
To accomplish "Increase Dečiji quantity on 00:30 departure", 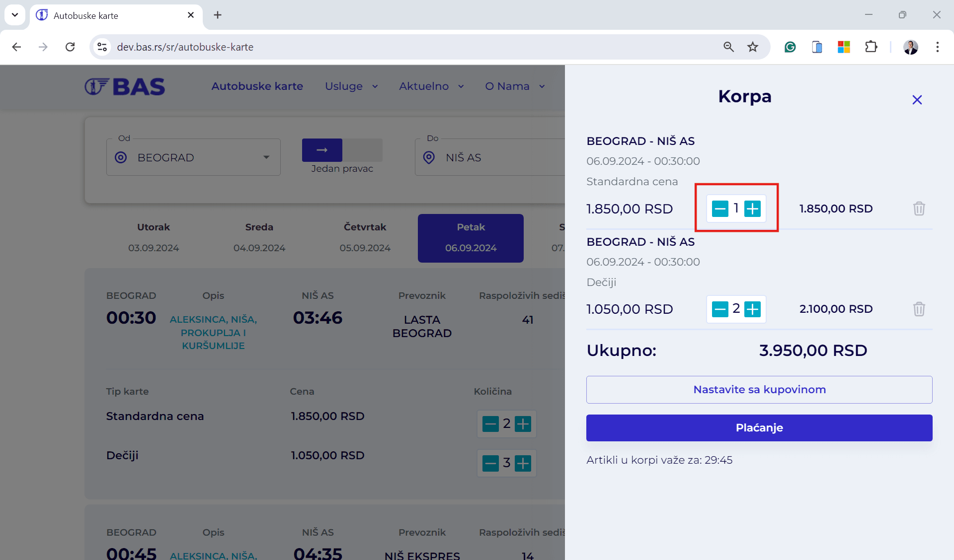I will point(523,463).
